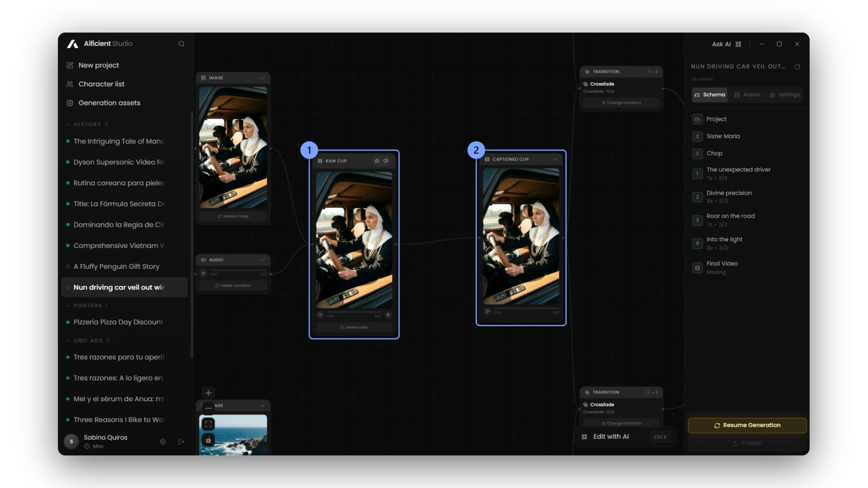Screen dimensions: 868x488
Task: Change transition on 1–2 Crossfade node
Action: (621, 103)
